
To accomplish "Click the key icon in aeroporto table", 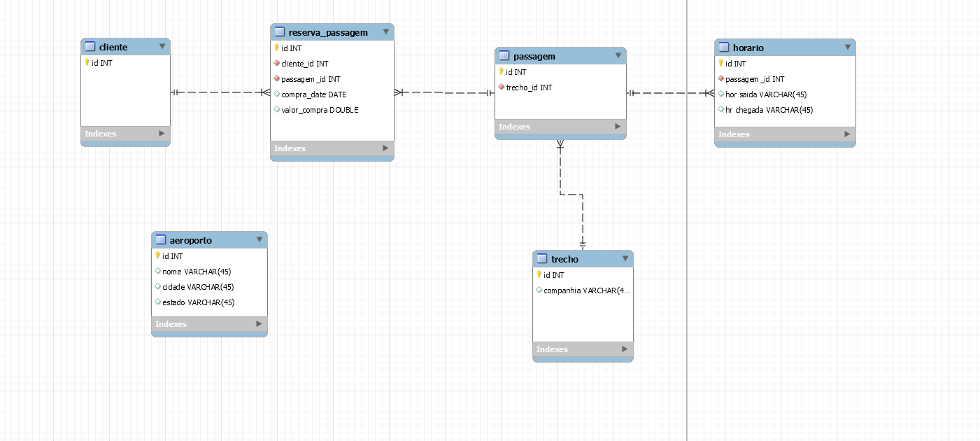I will click(158, 255).
